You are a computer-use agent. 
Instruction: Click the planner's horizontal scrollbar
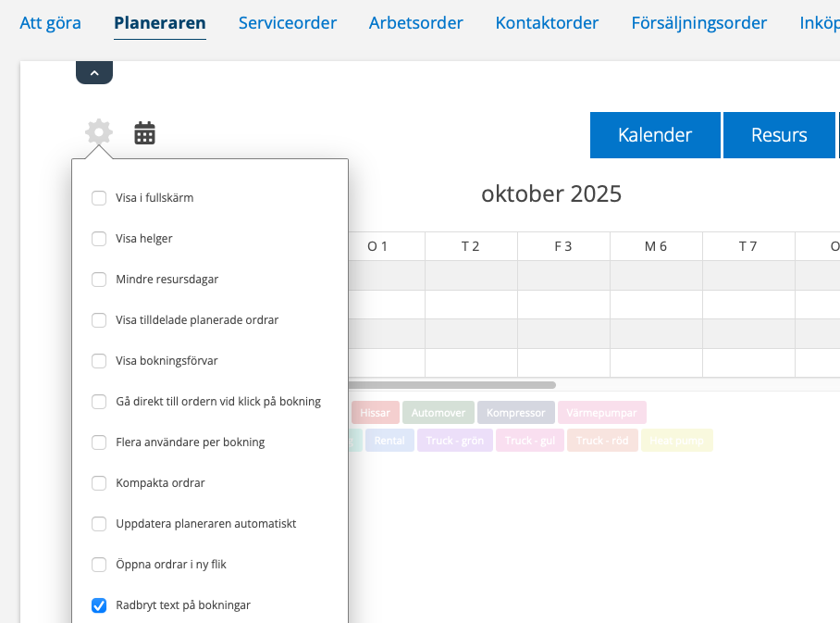pyautogui.click(x=451, y=385)
